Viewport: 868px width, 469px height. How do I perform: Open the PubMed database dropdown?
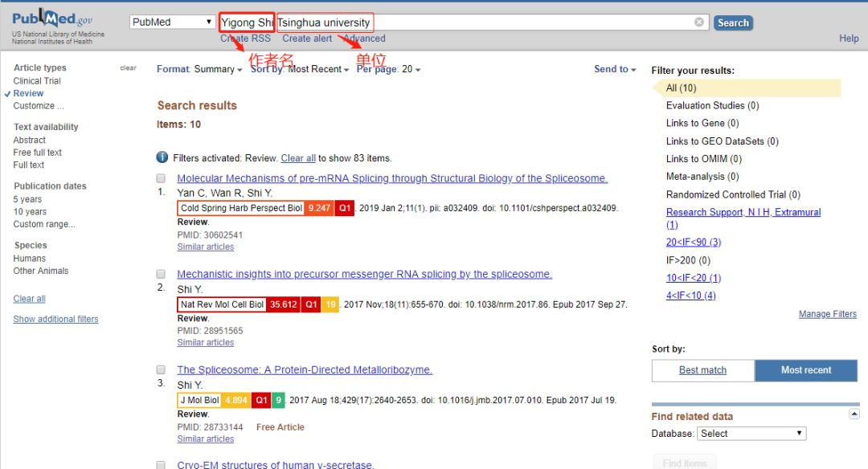click(x=172, y=22)
